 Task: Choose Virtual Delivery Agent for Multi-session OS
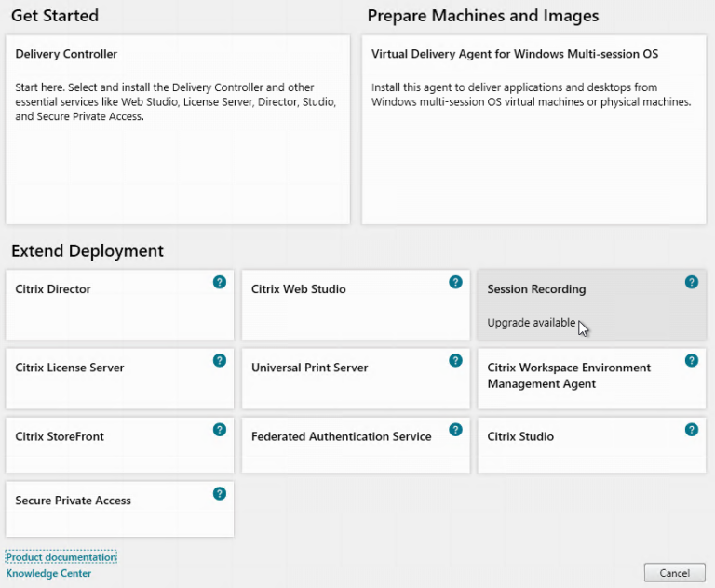(x=533, y=130)
